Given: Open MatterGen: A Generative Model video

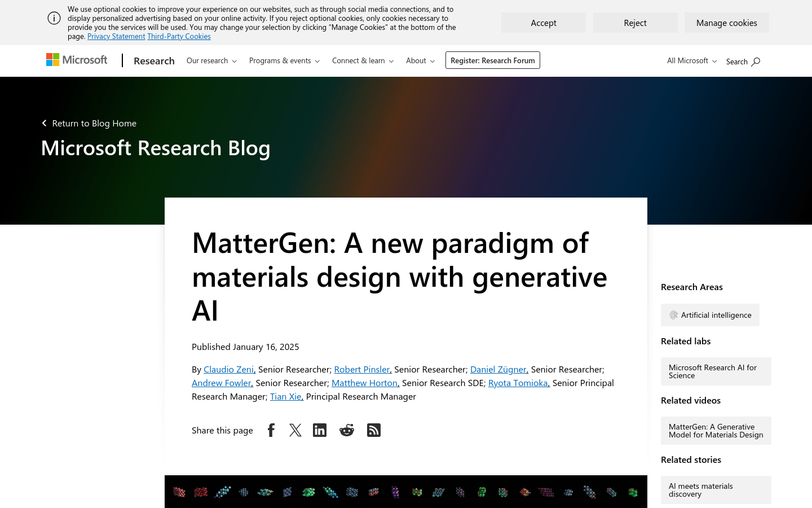Looking at the screenshot, I should point(716,431).
